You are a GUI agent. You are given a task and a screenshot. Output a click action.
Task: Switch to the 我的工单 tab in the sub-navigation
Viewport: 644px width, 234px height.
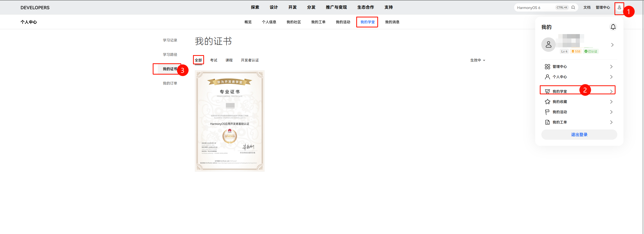[318, 22]
